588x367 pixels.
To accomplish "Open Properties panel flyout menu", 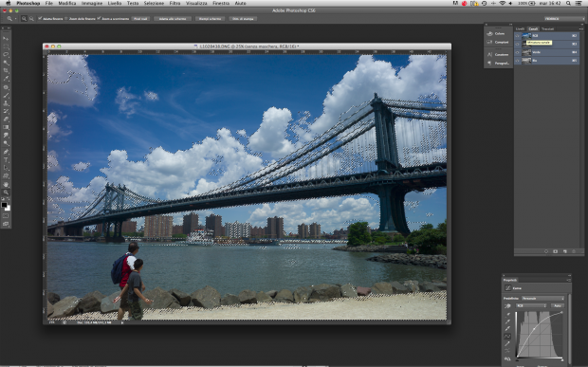I will click(568, 280).
